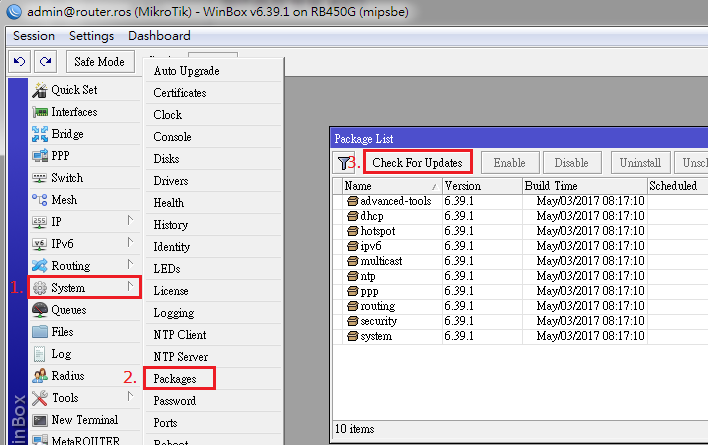Select the ntp package row name
The image size is (708, 445).
click(x=368, y=276)
